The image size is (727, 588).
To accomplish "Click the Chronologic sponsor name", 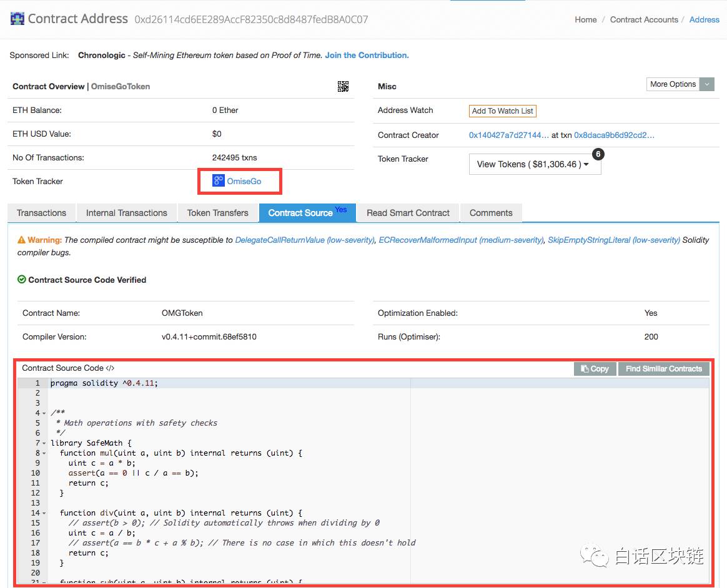I will [102, 55].
